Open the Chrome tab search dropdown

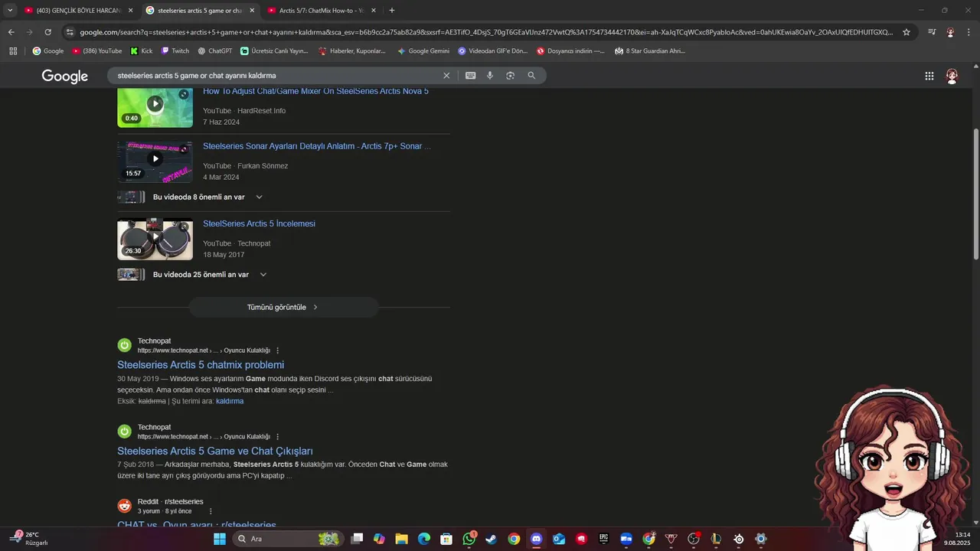[x=10, y=11]
